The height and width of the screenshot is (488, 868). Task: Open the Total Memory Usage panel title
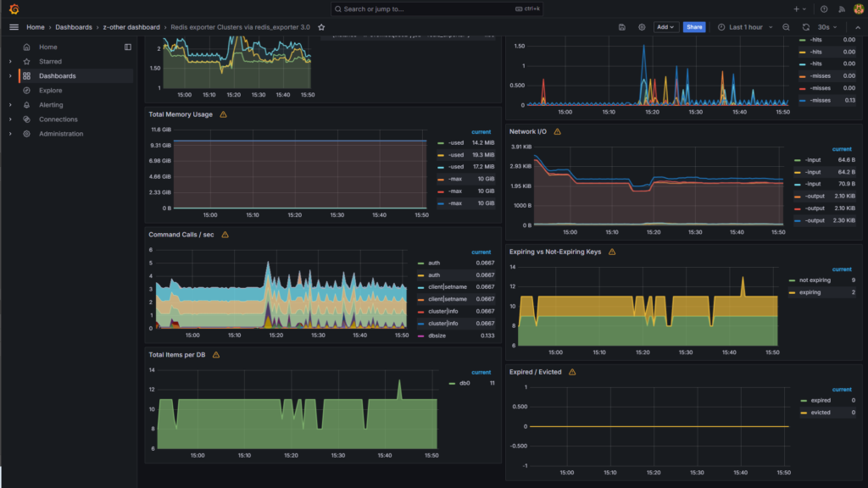point(181,114)
